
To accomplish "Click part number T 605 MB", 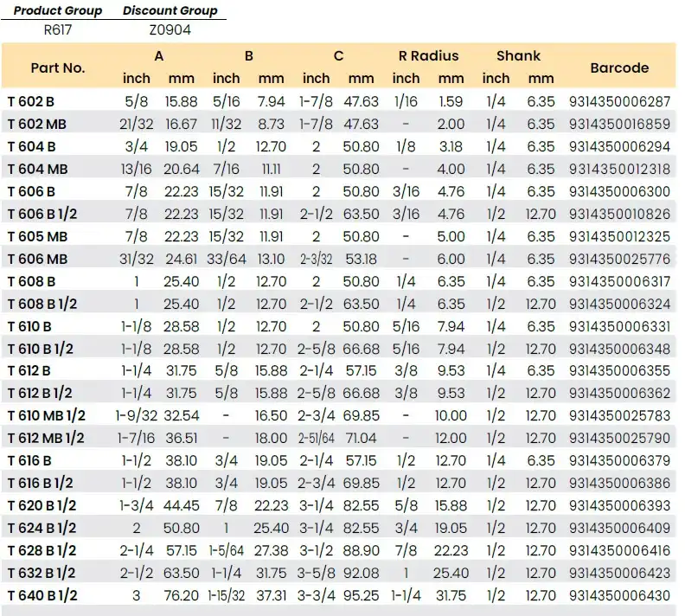I will click(36, 236).
